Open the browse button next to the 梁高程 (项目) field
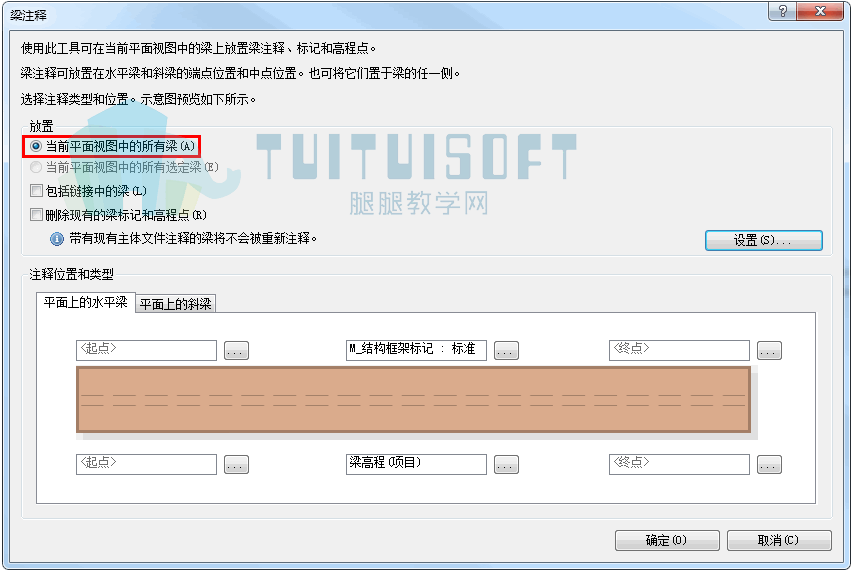Viewport: 851px width, 571px height. pos(506,465)
